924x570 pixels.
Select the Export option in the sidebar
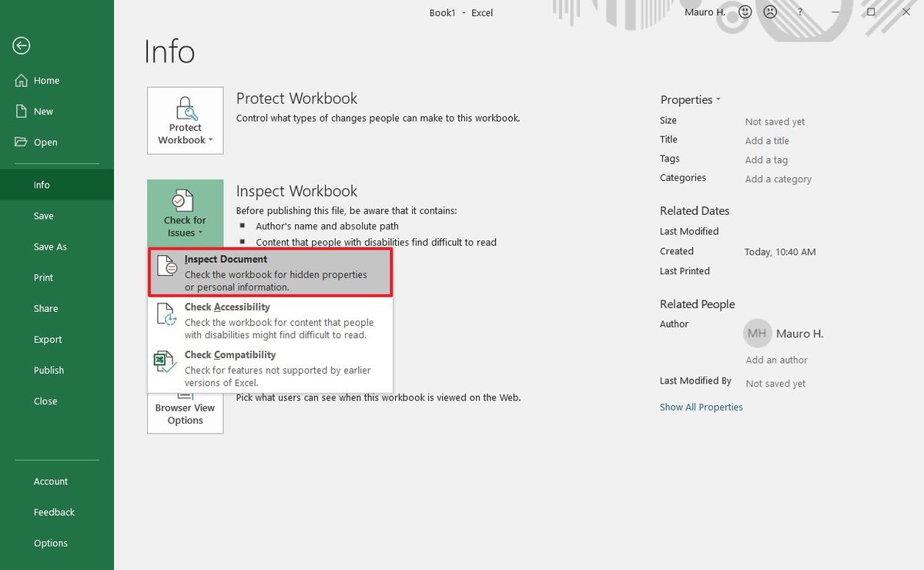(47, 339)
